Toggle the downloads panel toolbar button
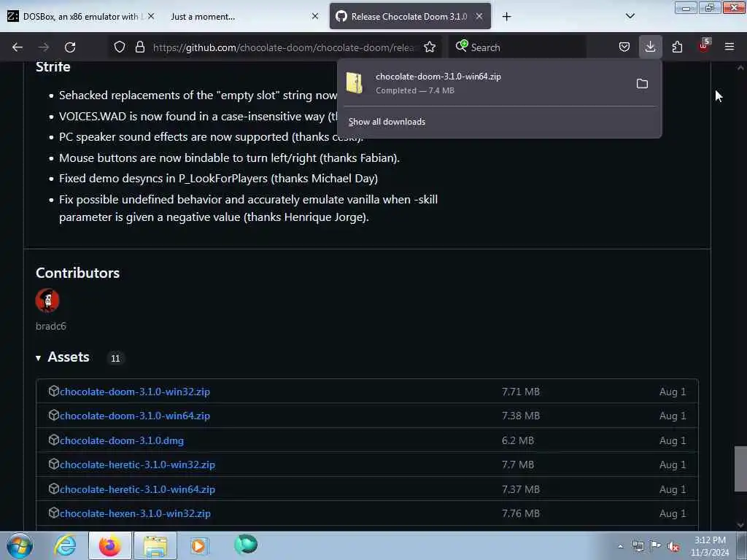The height and width of the screenshot is (560, 747). [650, 47]
